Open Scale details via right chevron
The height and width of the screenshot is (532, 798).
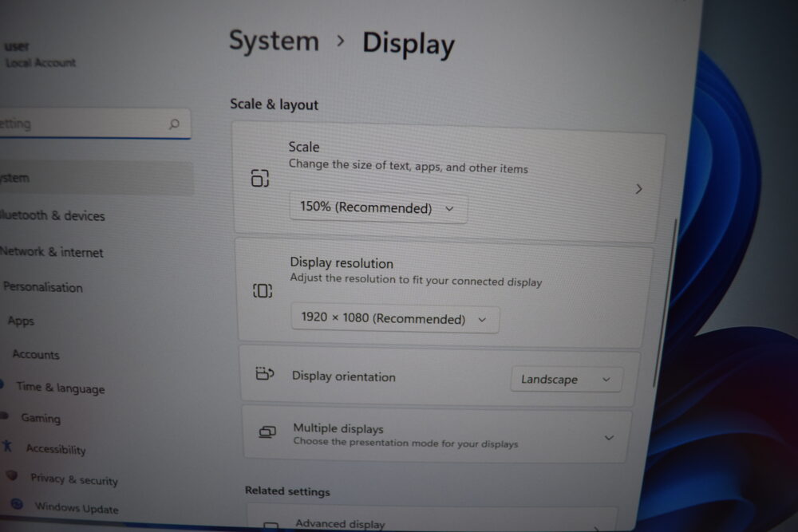(638, 189)
